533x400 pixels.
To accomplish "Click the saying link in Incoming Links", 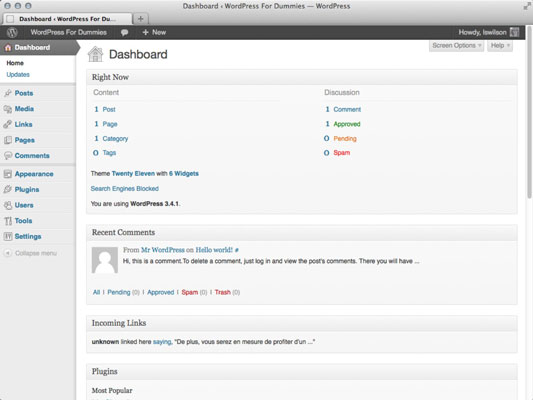I will click(162, 342).
